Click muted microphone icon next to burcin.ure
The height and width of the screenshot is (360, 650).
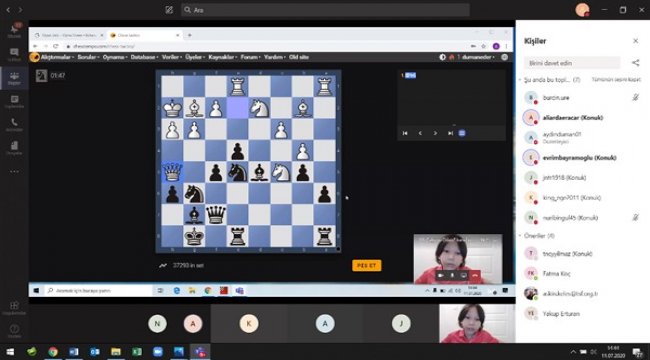tap(635, 97)
